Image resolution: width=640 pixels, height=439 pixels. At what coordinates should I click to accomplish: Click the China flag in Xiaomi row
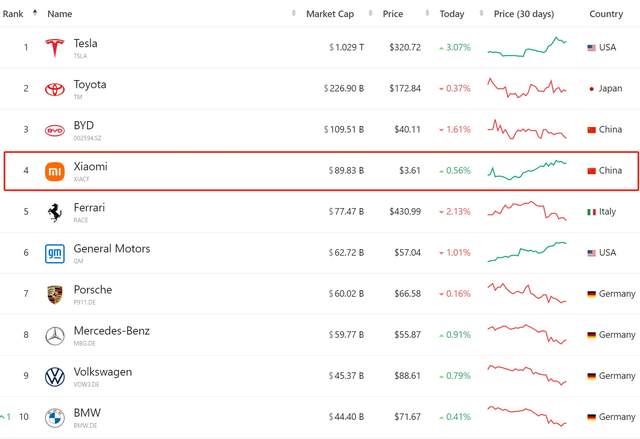tap(591, 171)
